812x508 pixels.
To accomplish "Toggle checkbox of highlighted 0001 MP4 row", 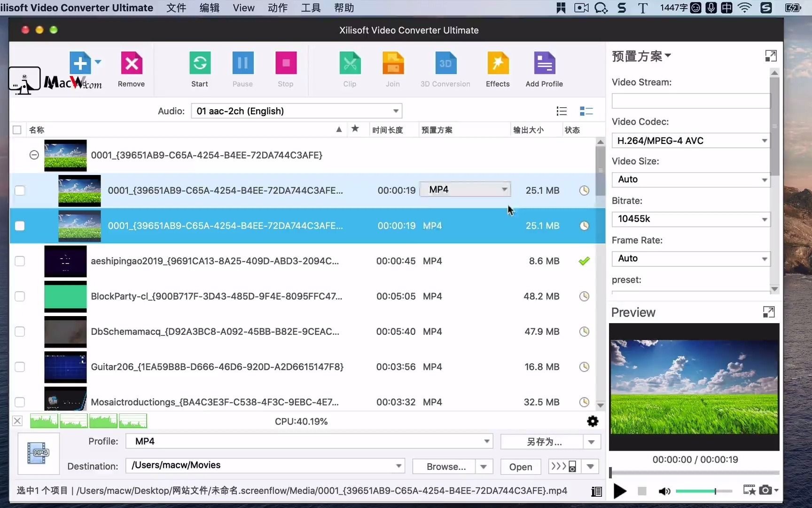I will [x=20, y=226].
